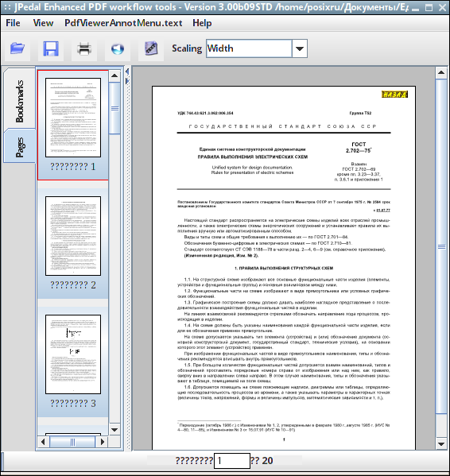Click the page number input field
The height and width of the screenshot is (476, 450).
(232, 461)
